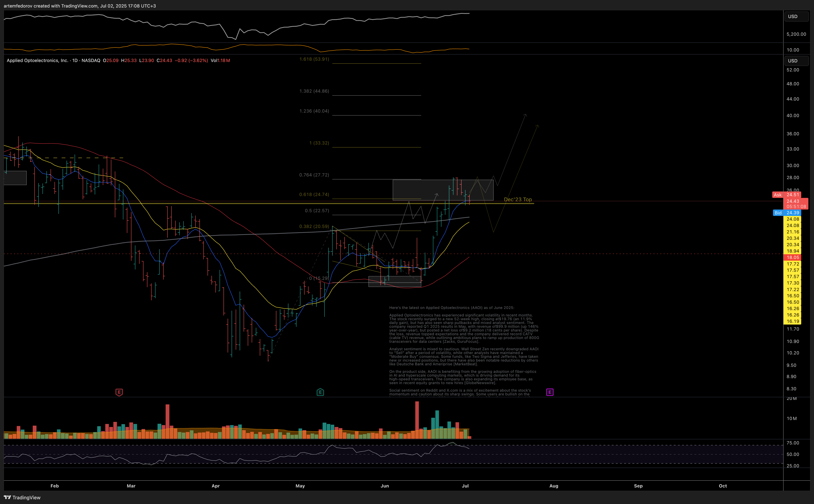Click the yellow 16.19 indicator value label
This screenshot has height=504, width=814.
(x=792, y=321)
